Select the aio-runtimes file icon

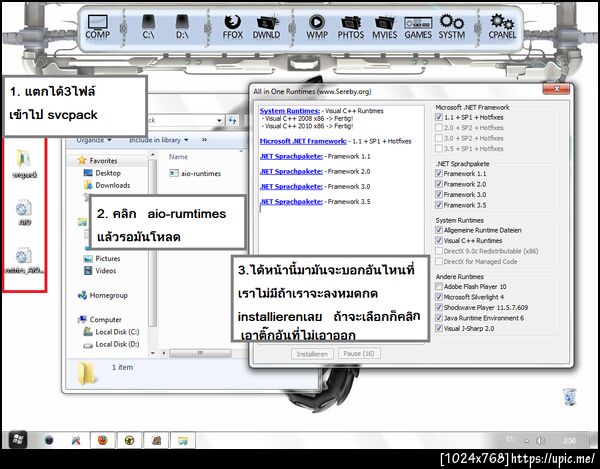click(174, 173)
